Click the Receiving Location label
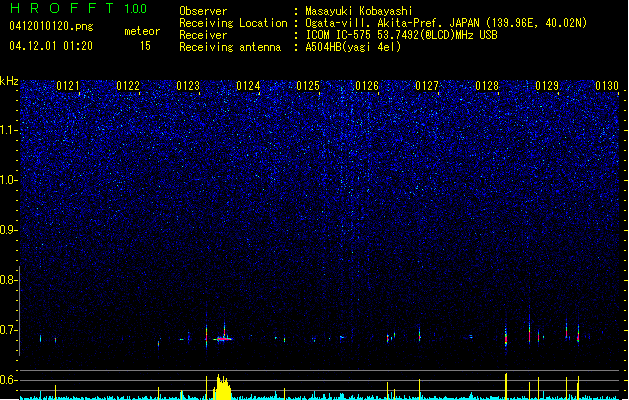 (x=233, y=23)
